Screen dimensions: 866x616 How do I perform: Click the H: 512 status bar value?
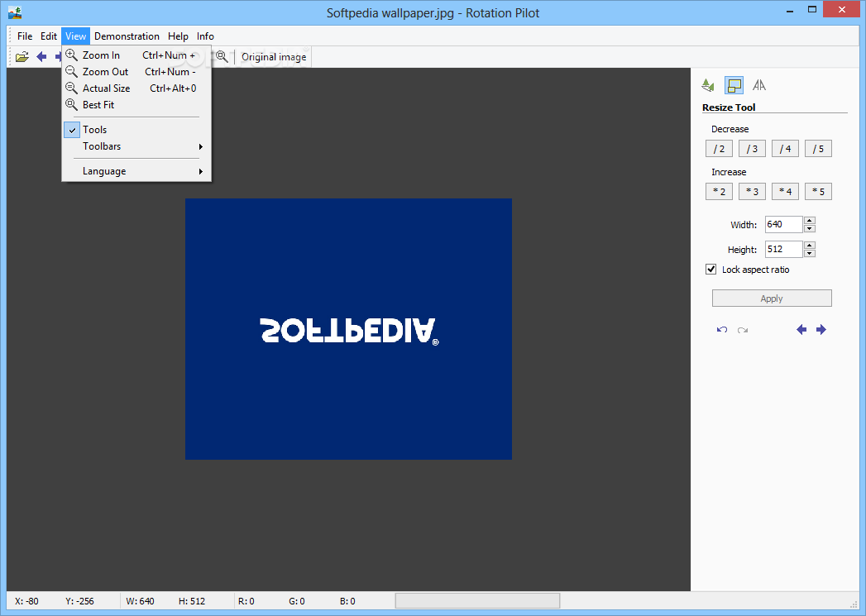point(192,601)
